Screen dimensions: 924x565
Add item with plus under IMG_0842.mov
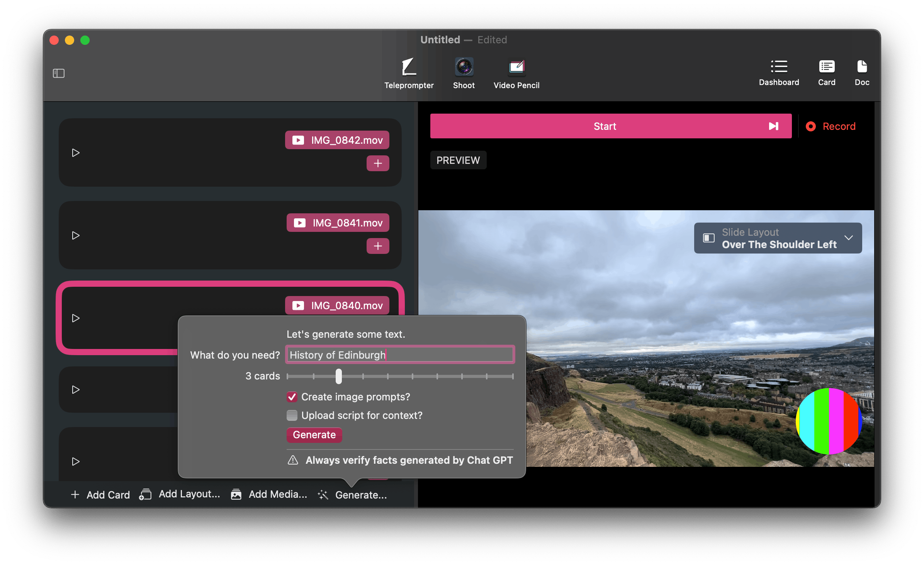pos(378,163)
